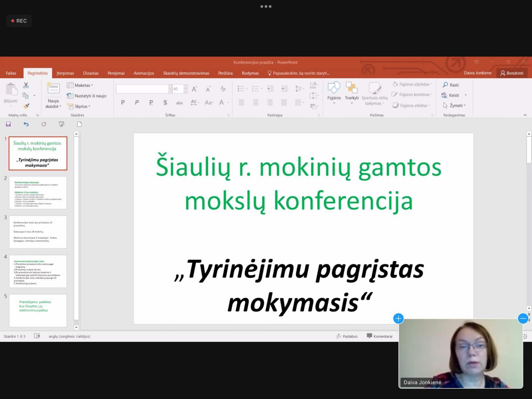This screenshot has height=399, width=532.
Task: Click the increase indent icon
Action: (284, 88)
